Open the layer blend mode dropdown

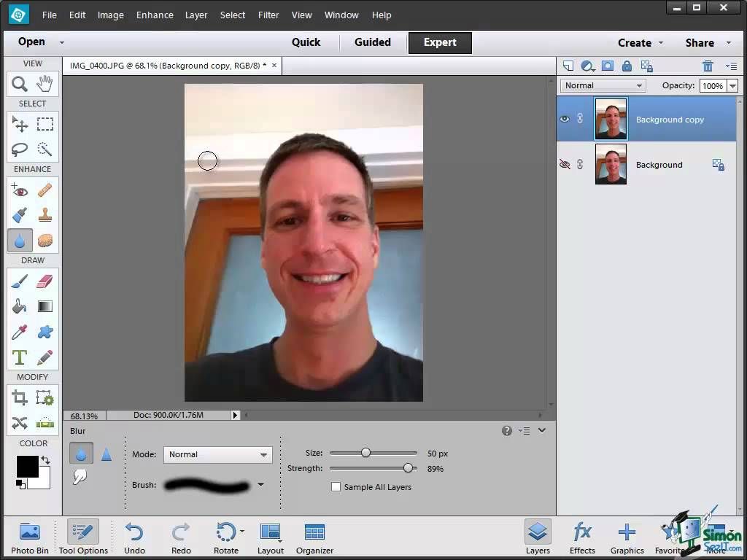click(x=603, y=85)
